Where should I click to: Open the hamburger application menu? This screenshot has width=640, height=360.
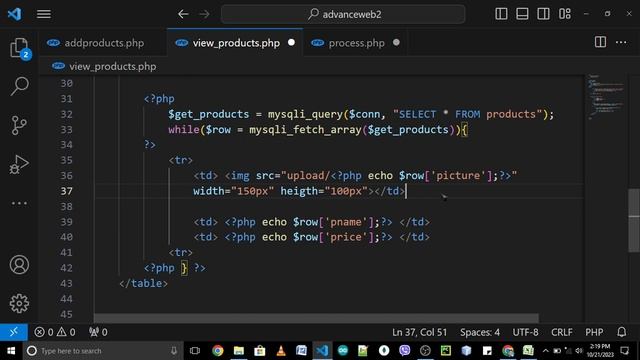coord(44,14)
